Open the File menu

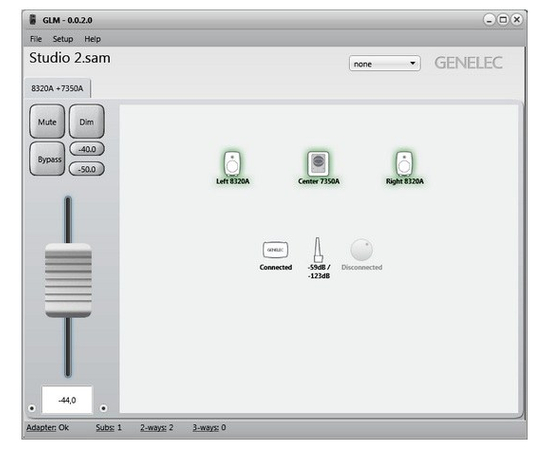(x=36, y=39)
